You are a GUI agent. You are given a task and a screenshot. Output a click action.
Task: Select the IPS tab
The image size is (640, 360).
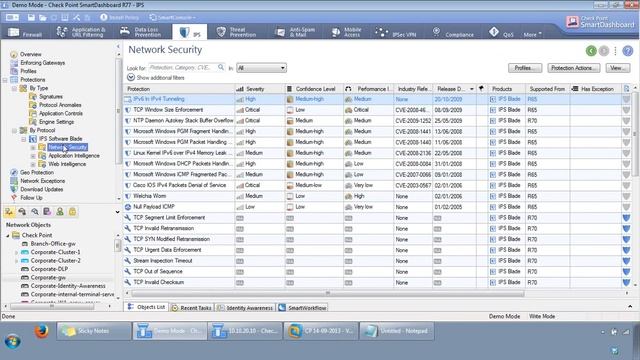[190, 32]
